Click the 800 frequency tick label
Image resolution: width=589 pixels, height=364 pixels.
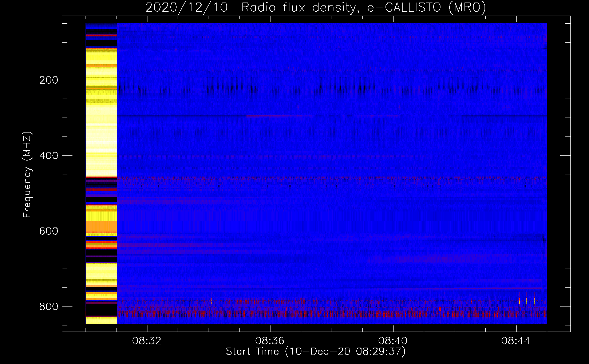click(49, 306)
